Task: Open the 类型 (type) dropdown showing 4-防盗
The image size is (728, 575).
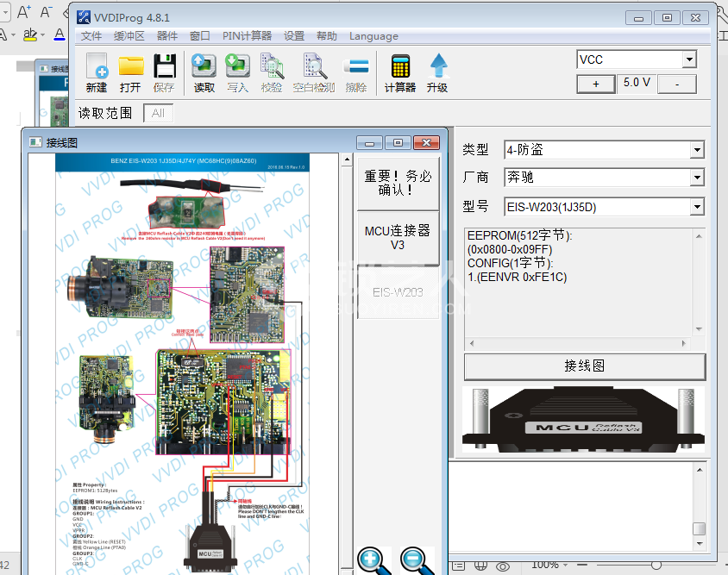Action: pos(696,150)
